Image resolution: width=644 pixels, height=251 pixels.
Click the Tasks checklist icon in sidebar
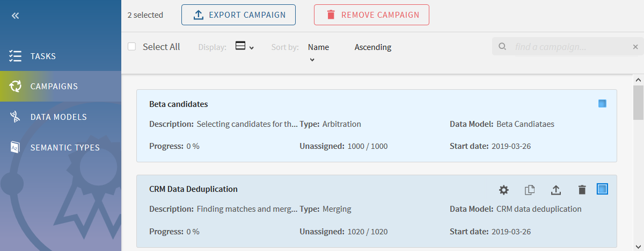click(15, 56)
